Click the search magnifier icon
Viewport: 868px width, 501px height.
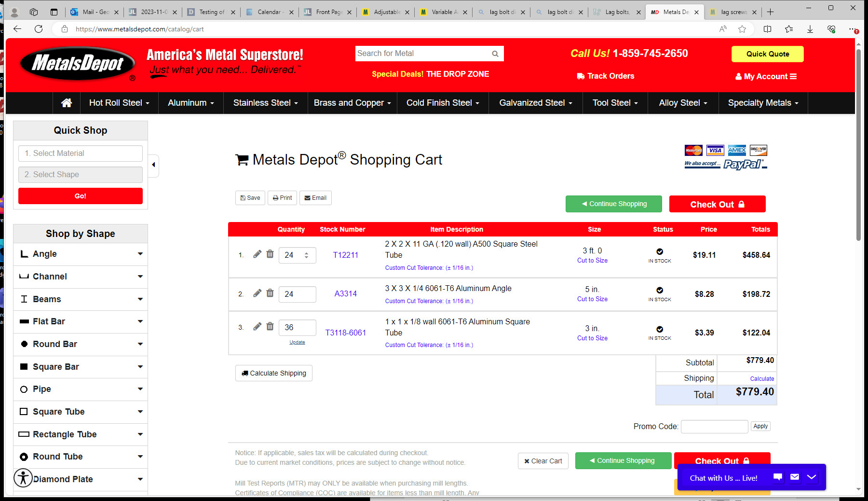pos(495,54)
